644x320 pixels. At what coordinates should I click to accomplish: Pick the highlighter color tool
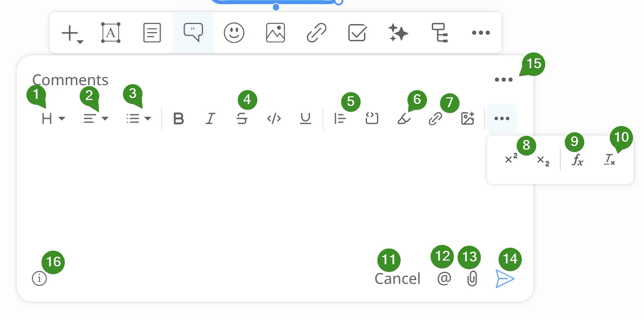[404, 119]
